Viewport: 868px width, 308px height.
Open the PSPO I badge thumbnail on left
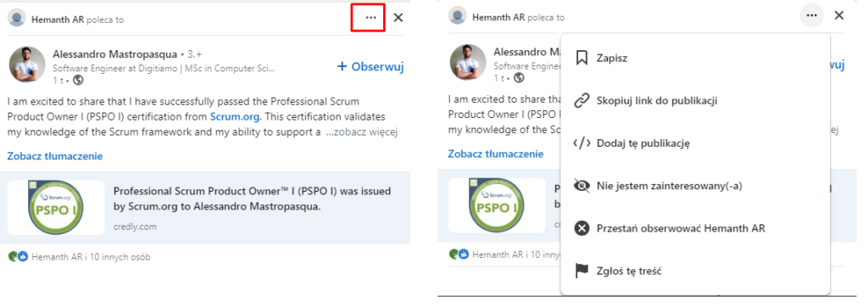pos(56,207)
